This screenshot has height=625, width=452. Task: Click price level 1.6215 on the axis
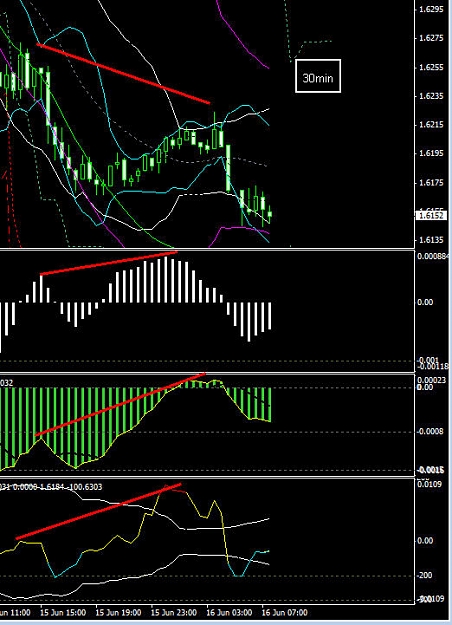point(431,124)
